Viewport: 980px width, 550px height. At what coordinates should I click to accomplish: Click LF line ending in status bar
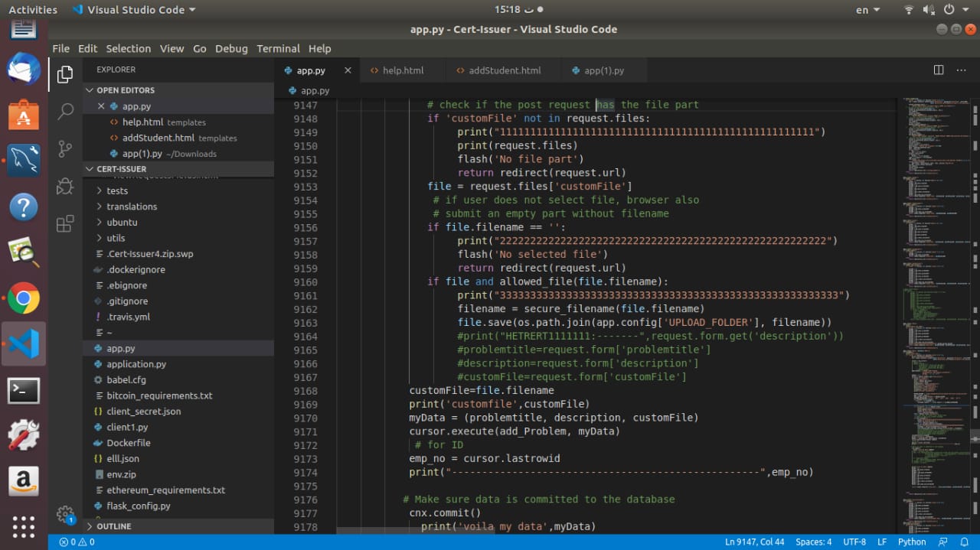pos(882,542)
